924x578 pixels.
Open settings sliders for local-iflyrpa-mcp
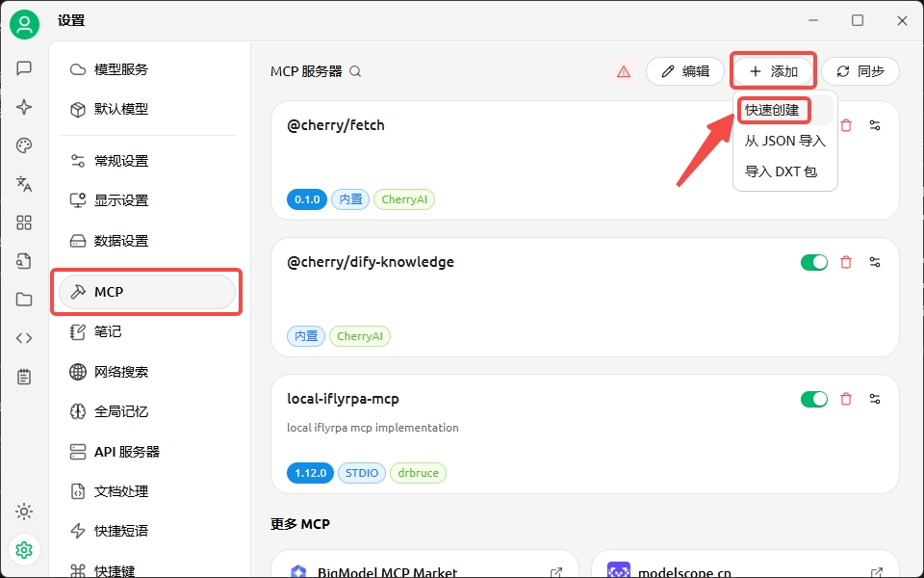click(x=875, y=399)
